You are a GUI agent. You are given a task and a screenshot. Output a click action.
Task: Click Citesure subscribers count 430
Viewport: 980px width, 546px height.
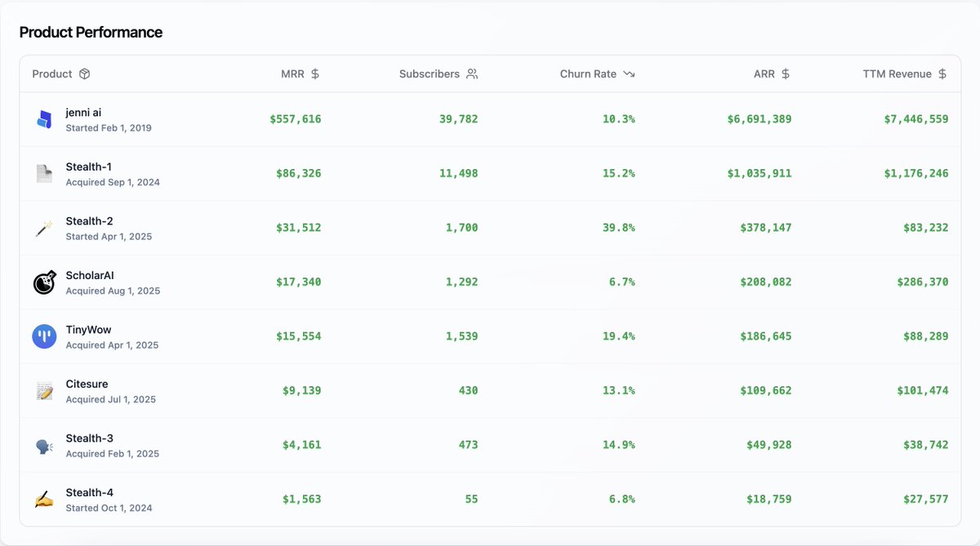tap(469, 391)
